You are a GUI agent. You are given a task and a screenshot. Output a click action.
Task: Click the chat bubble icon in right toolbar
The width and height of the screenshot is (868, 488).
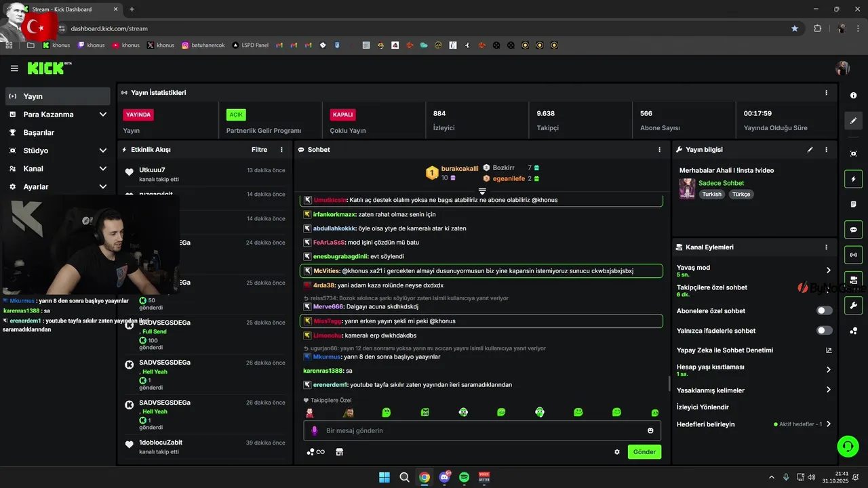coord(854,229)
